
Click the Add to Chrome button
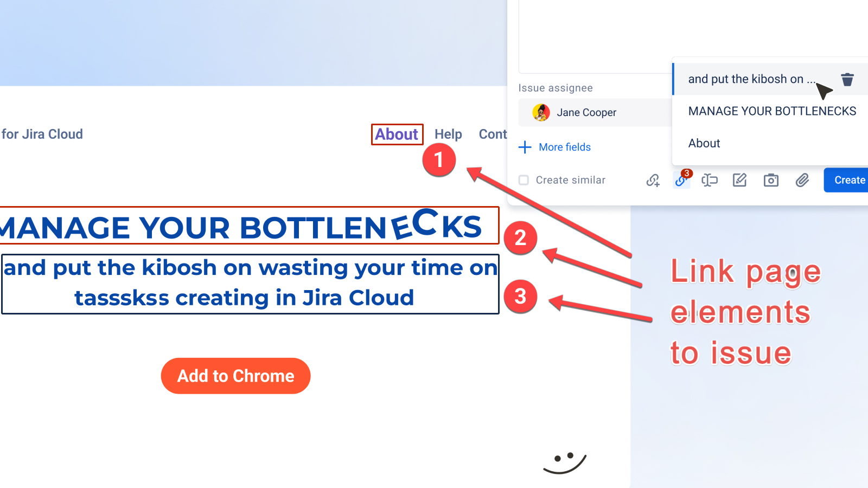pos(235,376)
